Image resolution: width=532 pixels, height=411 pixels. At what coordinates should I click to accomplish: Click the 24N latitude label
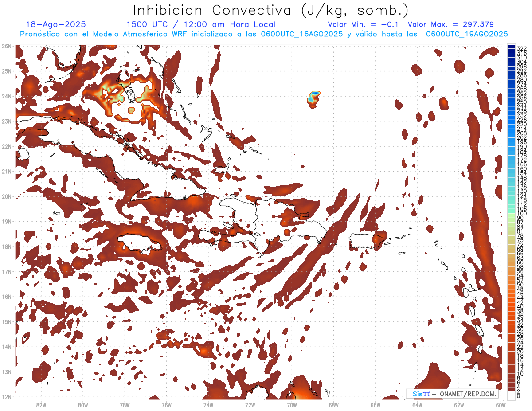[7, 96]
